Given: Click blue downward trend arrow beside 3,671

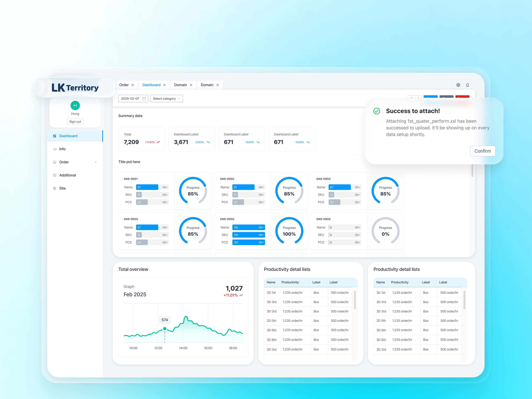Looking at the screenshot, I should [x=208, y=142].
